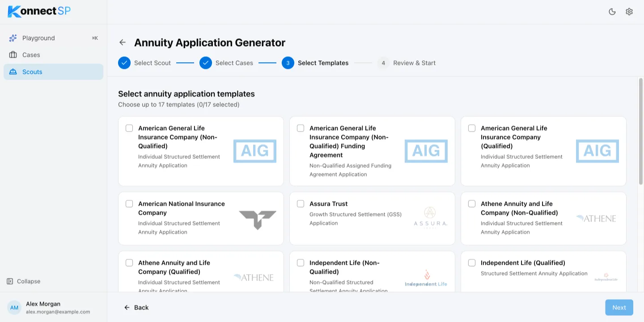Open Cases in sidebar
Screen dimensions: 644x322
pyautogui.click(x=53, y=55)
